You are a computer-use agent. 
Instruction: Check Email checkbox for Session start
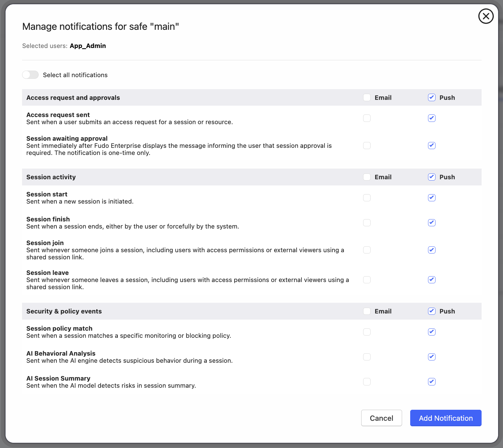point(367,198)
